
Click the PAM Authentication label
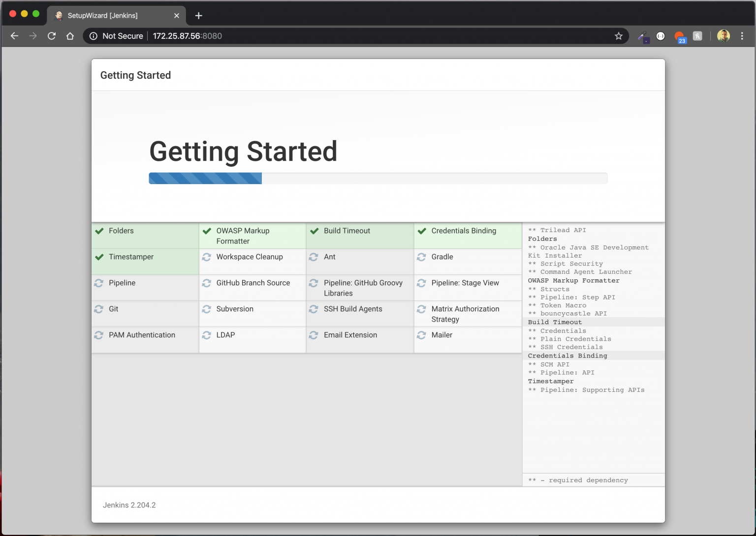[142, 335]
